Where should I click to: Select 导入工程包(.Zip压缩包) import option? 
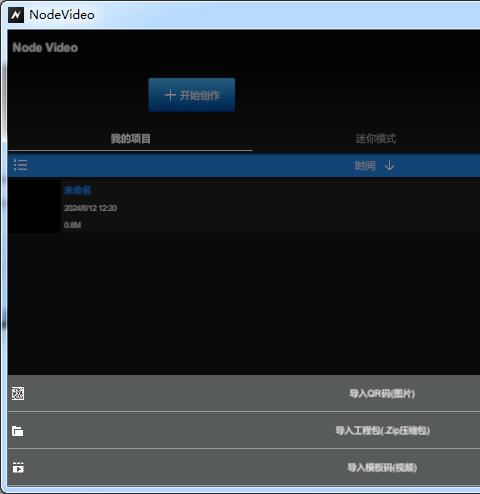click(382, 431)
